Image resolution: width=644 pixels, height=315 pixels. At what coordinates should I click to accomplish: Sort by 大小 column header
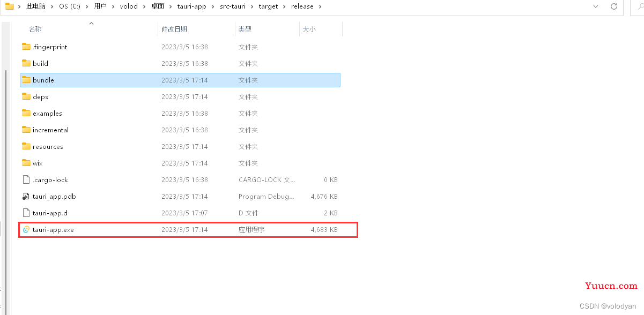[309, 29]
